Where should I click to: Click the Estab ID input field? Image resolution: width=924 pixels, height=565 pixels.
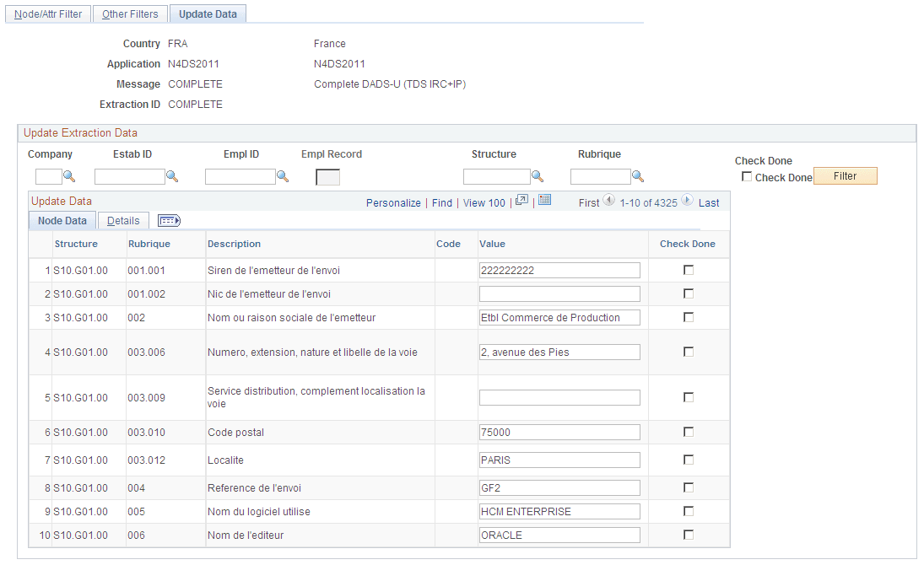130,177
